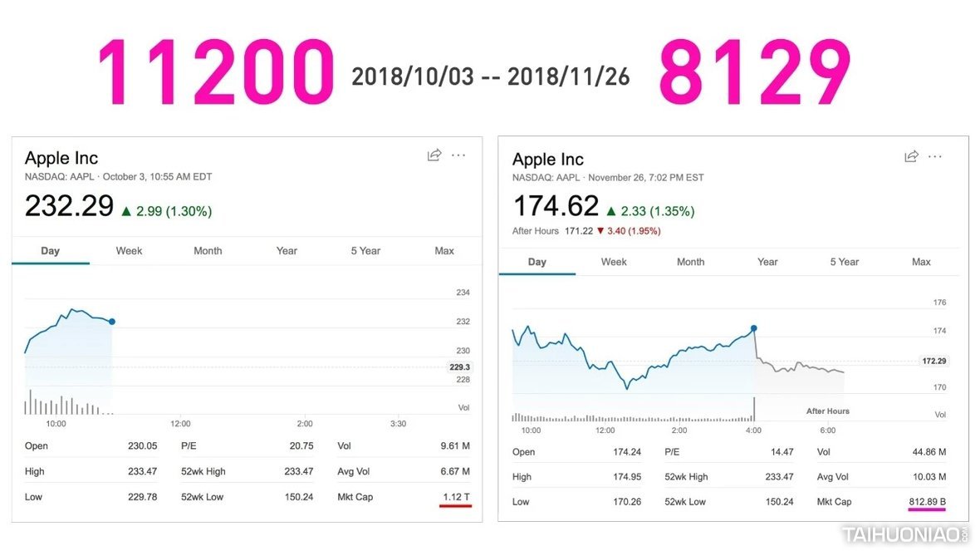Open Month tab on right chart

[690, 262]
